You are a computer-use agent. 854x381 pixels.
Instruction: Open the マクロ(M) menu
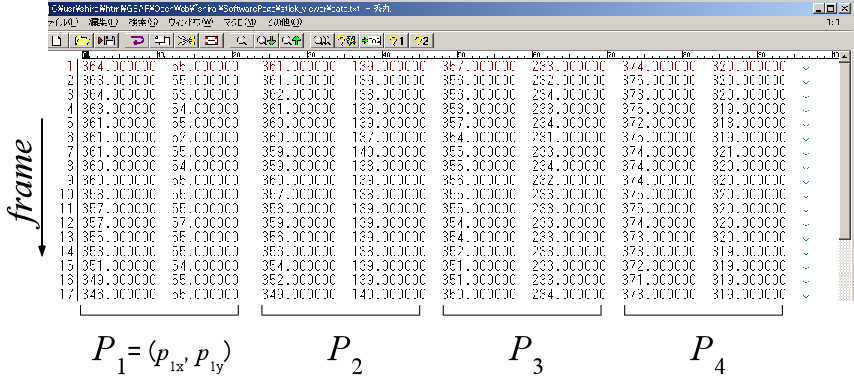pyautogui.click(x=240, y=22)
